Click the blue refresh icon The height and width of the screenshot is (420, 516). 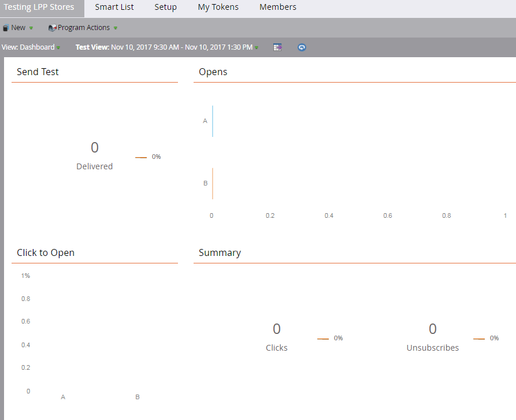click(x=302, y=47)
